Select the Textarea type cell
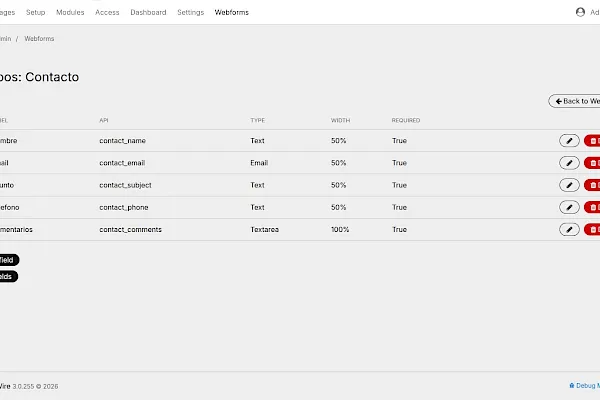This screenshot has width=600, height=400. click(x=264, y=230)
